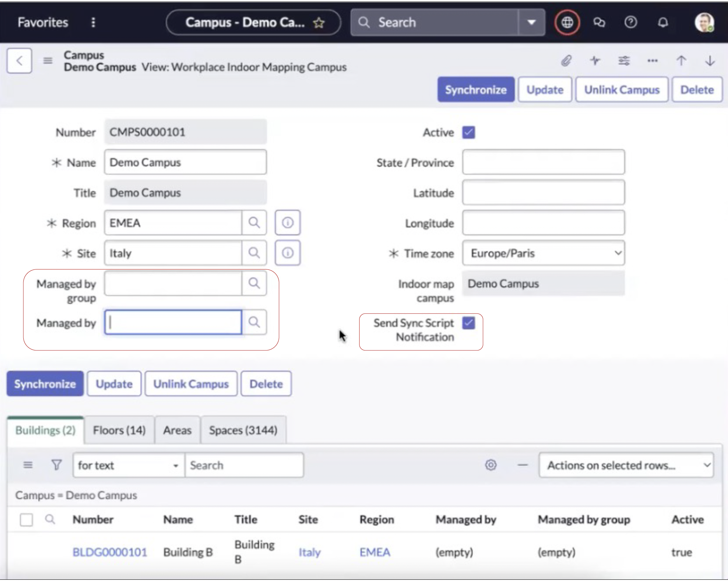Open list personalize gear icon
The height and width of the screenshot is (582, 728).
tap(491, 465)
